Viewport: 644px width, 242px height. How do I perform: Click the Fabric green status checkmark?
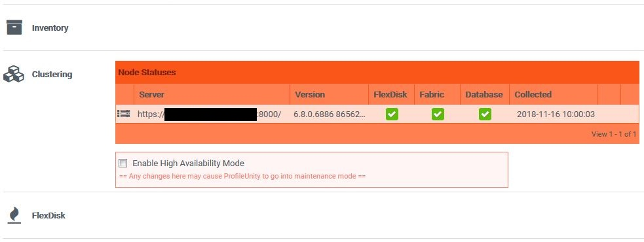[x=438, y=114]
